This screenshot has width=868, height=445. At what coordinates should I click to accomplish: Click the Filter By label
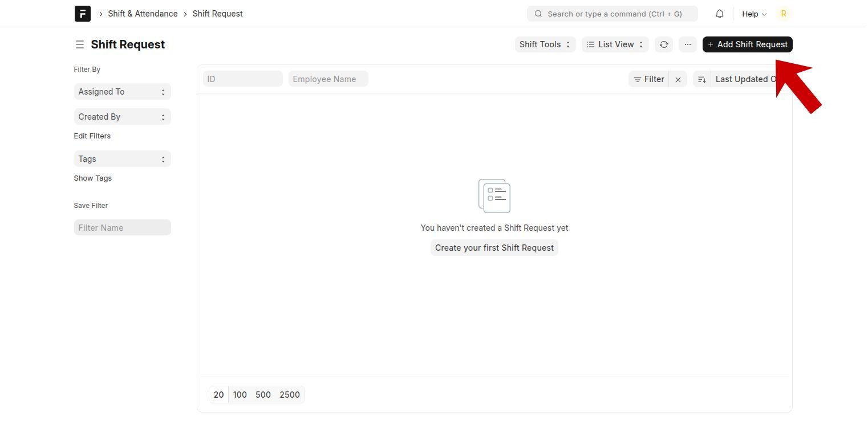pos(87,70)
